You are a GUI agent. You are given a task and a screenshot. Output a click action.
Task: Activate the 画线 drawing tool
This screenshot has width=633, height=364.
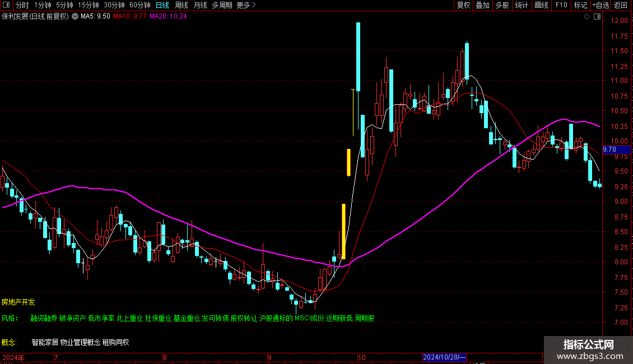coord(541,5)
